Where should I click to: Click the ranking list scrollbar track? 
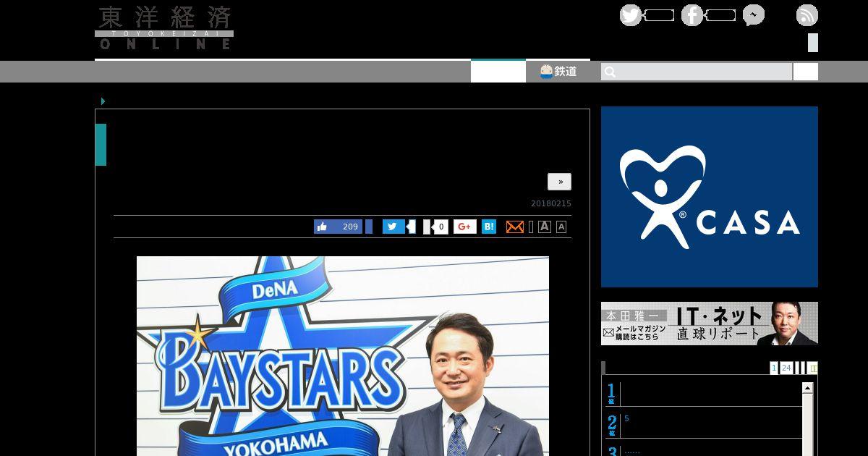click(808, 426)
